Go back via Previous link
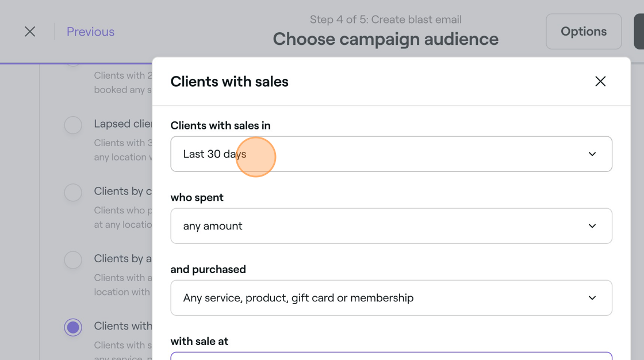The image size is (644, 360). tap(90, 32)
